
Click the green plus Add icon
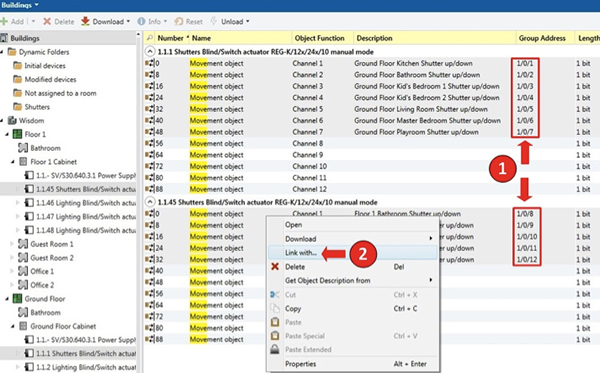4,21
